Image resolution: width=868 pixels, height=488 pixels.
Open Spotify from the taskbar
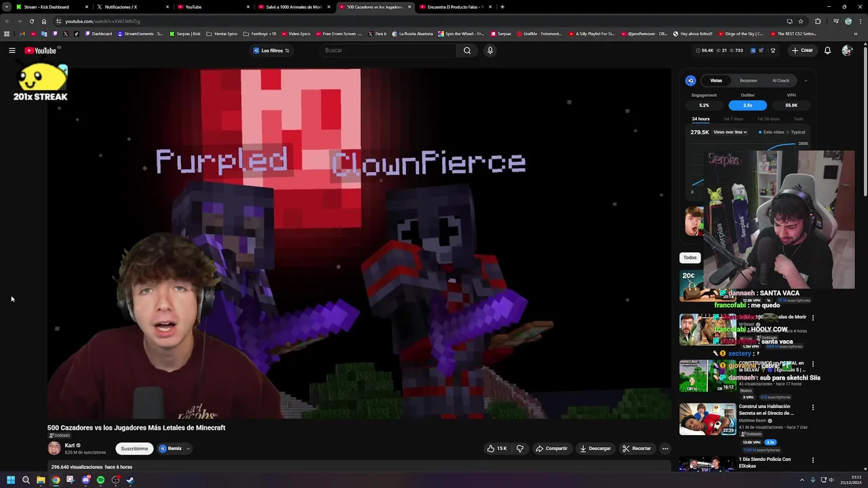(100, 480)
